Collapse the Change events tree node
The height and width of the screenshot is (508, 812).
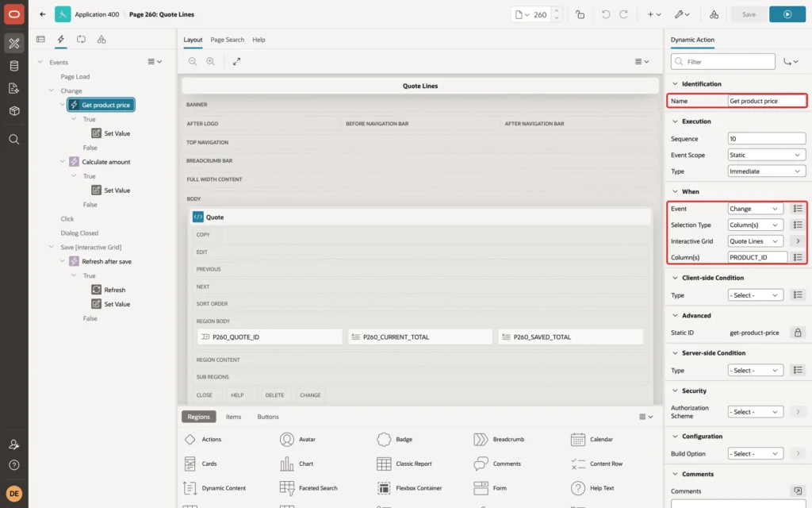point(52,90)
